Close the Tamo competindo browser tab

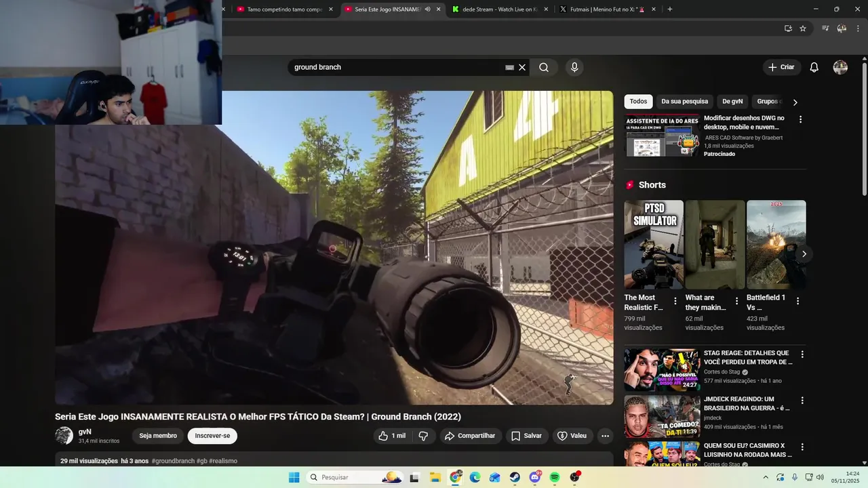coord(331,9)
